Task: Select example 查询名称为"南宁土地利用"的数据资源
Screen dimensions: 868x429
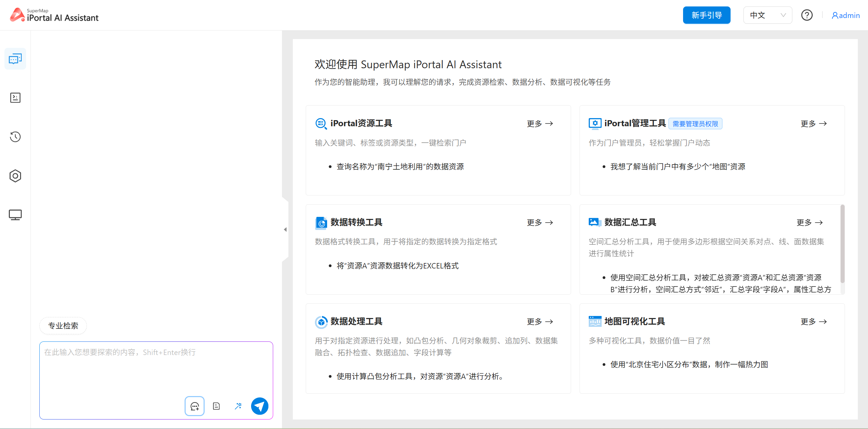Action: [x=400, y=167]
